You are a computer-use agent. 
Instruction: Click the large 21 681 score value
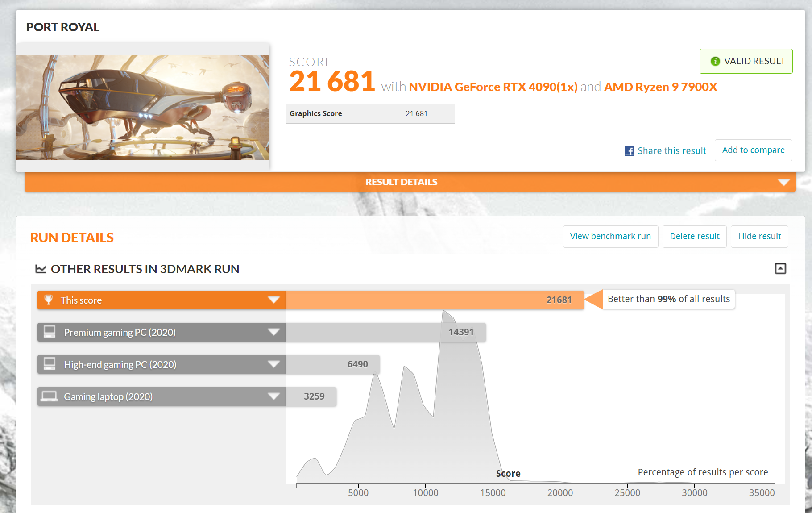pyautogui.click(x=332, y=81)
